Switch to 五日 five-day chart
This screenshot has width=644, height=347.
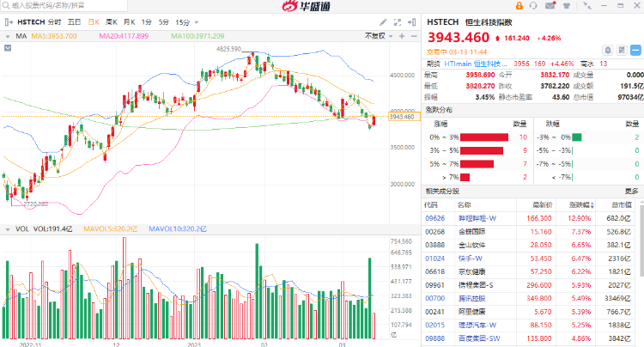(x=75, y=22)
